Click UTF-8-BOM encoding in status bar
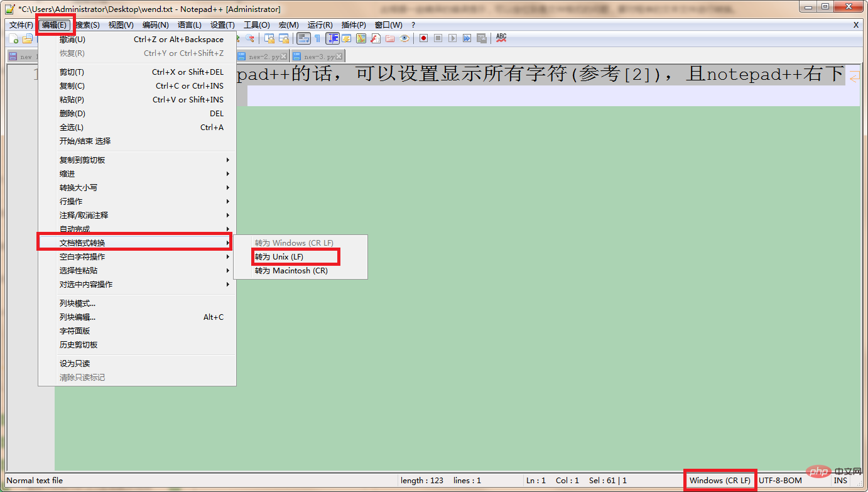 click(x=780, y=481)
